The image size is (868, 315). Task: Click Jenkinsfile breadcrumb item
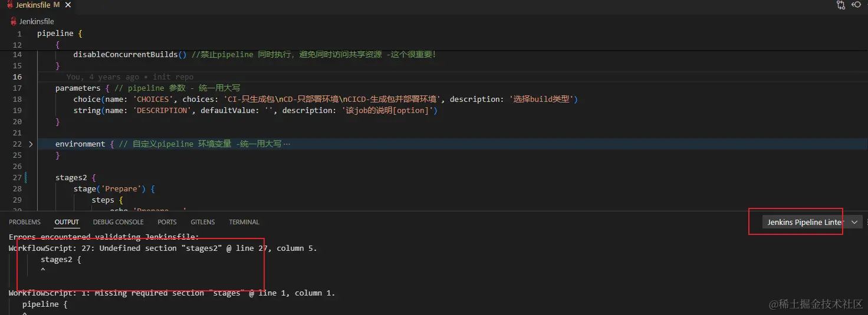pyautogui.click(x=37, y=21)
